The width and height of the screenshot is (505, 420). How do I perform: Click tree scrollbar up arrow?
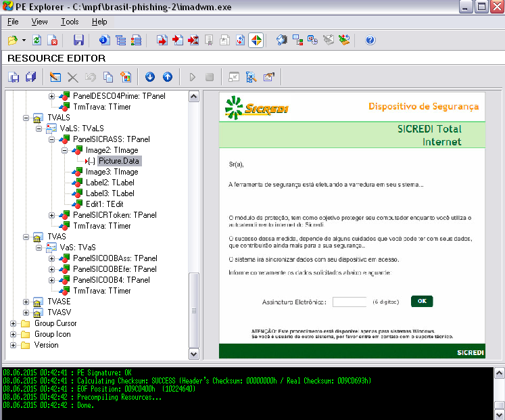pos(194,96)
